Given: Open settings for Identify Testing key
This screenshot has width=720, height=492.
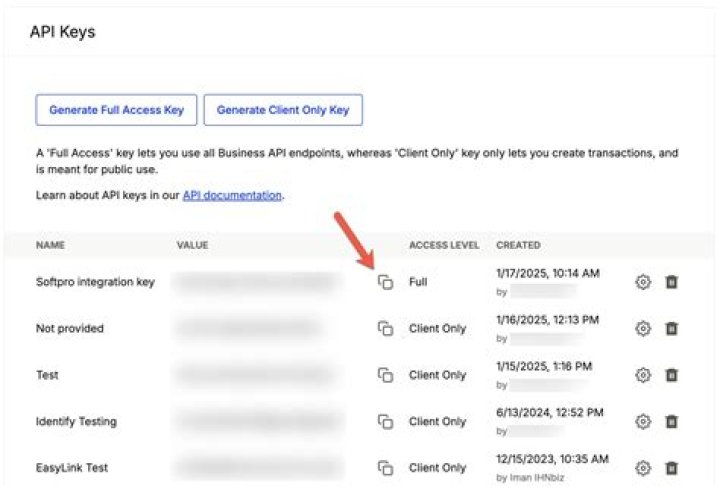Looking at the screenshot, I should pos(643,421).
